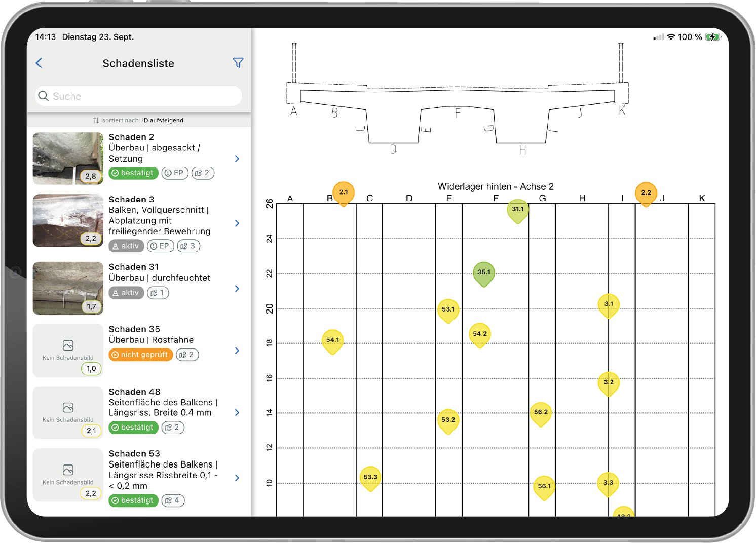
Task: Tap the 'Schadensliste' header title
Action: 138,63
